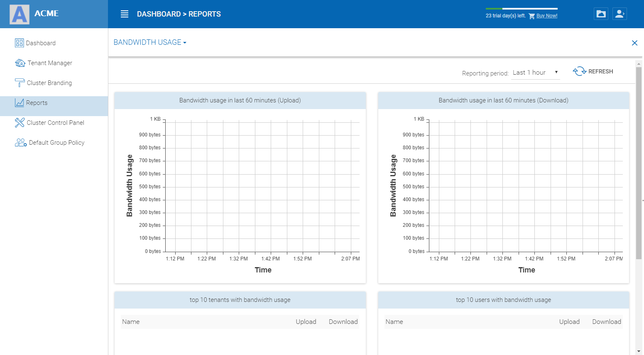Click the trial days progress bar
Image resolution: width=644 pixels, height=355 pixels.
pyautogui.click(x=522, y=8)
